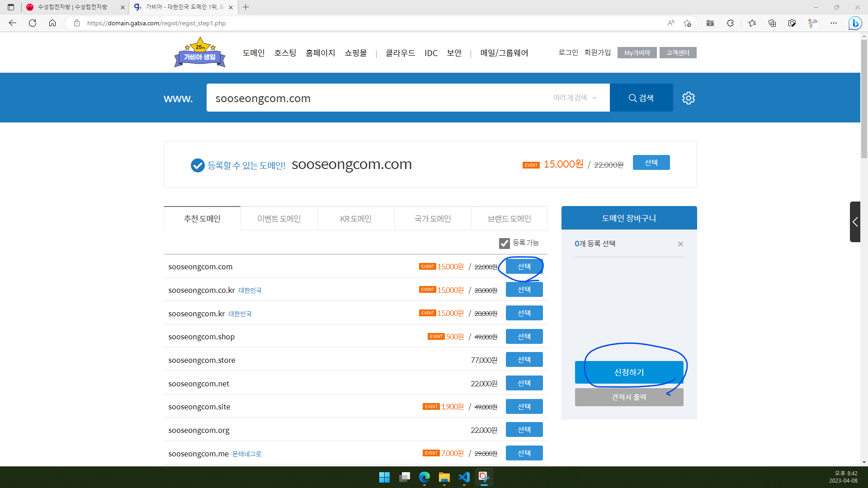Switch to the KR 도메인 tab

[356, 219]
